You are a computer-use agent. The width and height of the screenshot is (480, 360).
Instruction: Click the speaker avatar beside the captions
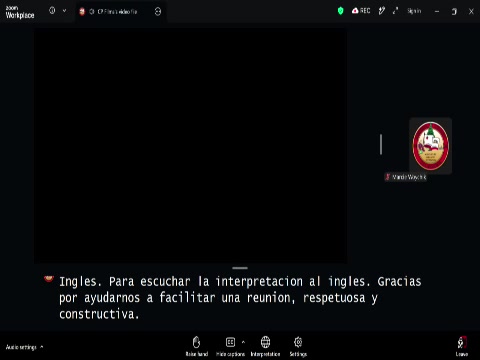(x=49, y=279)
